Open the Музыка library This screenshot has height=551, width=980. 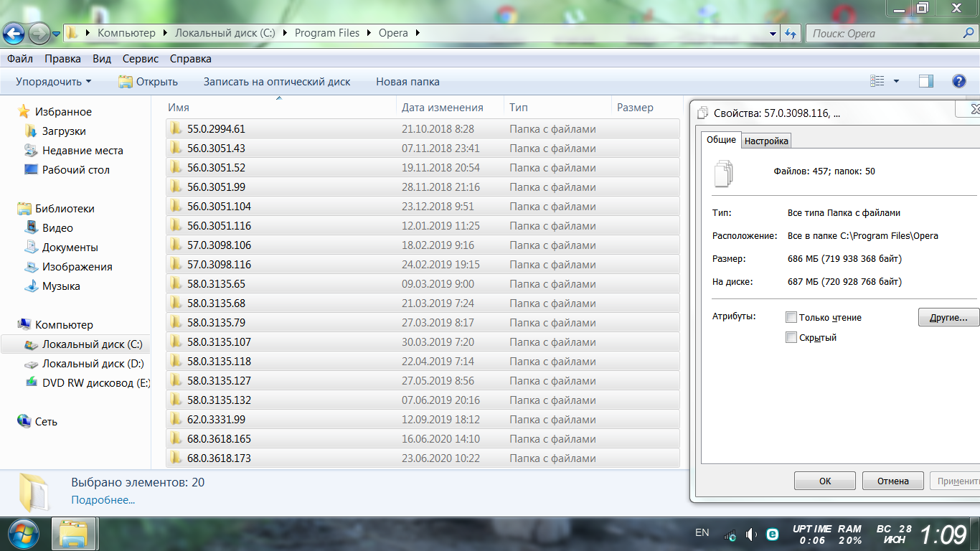coord(61,286)
